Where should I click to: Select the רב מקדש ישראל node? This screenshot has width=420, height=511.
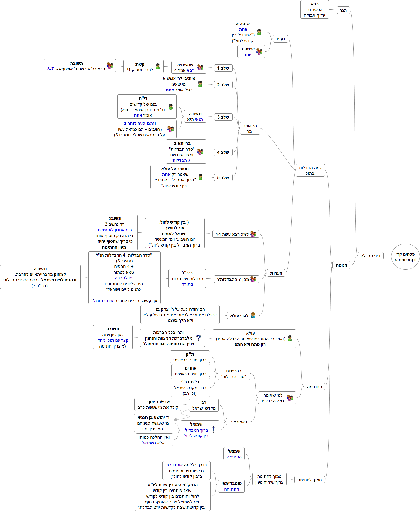tap(204, 405)
